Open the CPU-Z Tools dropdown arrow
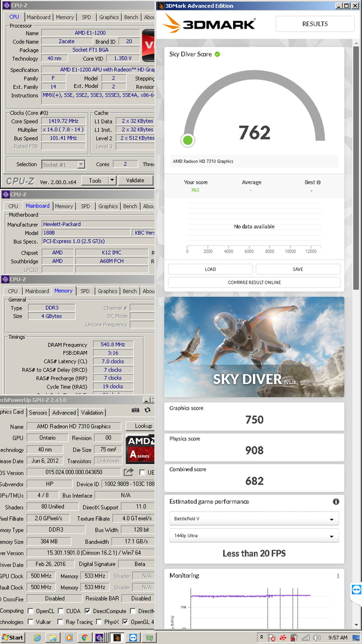Image resolution: width=362 pixels, height=644 pixels. 112,180
